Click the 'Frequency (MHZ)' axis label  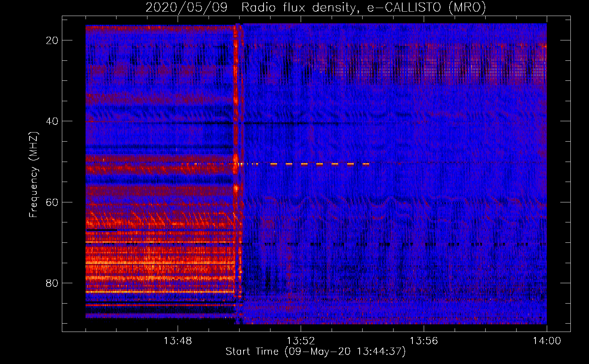tap(33, 175)
